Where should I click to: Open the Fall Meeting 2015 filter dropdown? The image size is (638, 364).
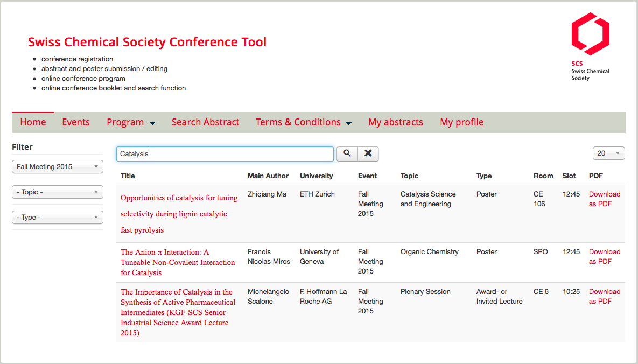point(57,167)
